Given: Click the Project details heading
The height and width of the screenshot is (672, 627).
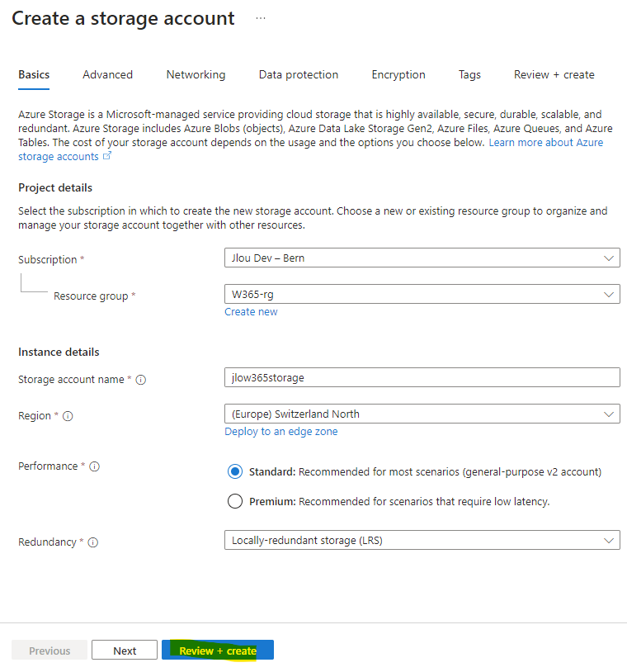Looking at the screenshot, I should [x=55, y=187].
